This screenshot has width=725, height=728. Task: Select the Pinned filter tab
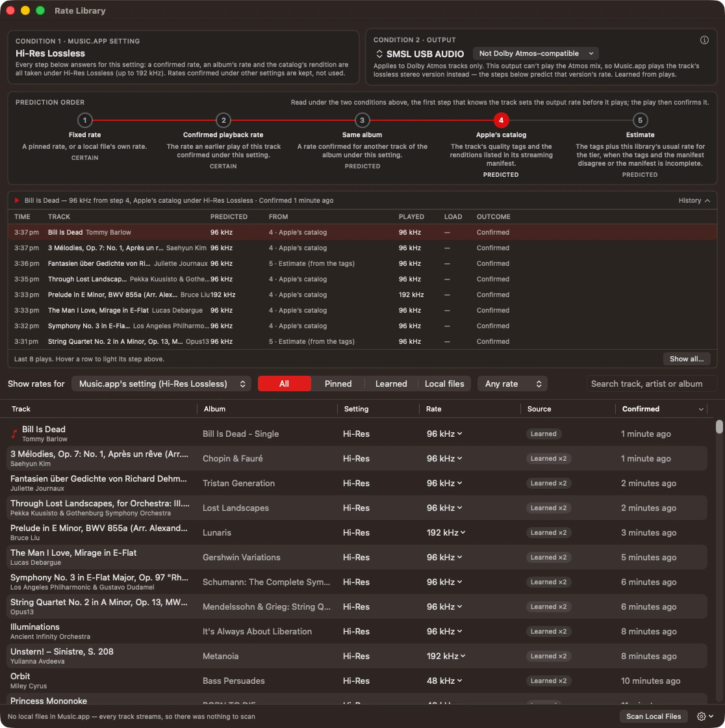(338, 384)
